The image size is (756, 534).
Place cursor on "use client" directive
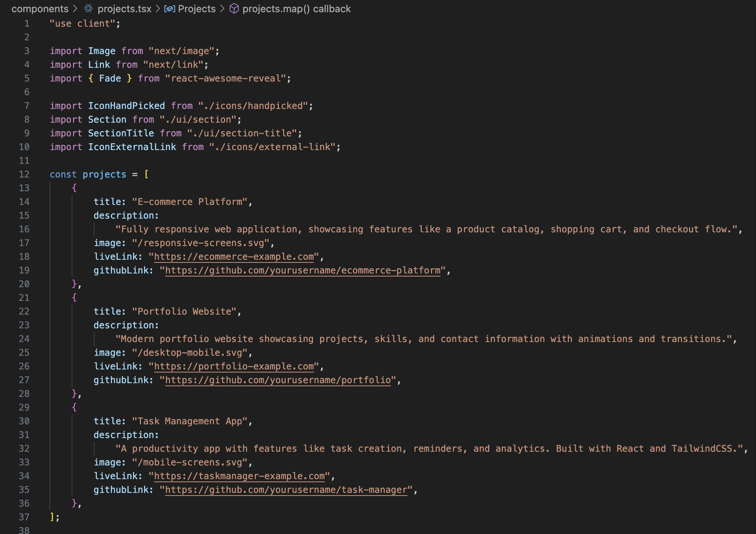pos(83,24)
